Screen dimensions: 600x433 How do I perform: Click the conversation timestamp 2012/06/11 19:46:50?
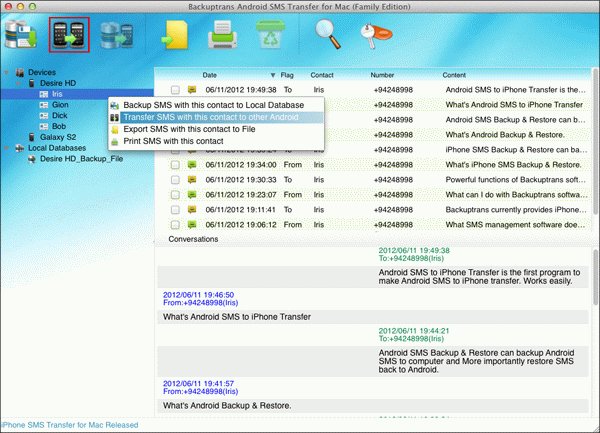pyautogui.click(x=198, y=295)
